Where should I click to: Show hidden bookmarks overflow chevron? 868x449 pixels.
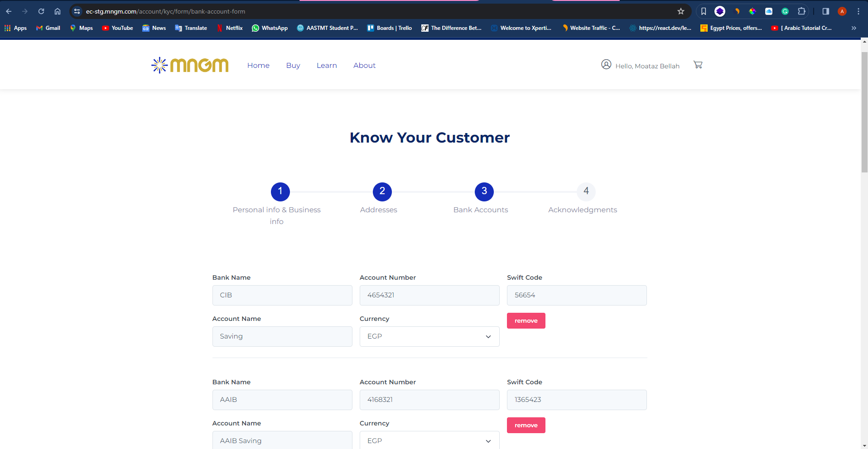pyautogui.click(x=854, y=28)
